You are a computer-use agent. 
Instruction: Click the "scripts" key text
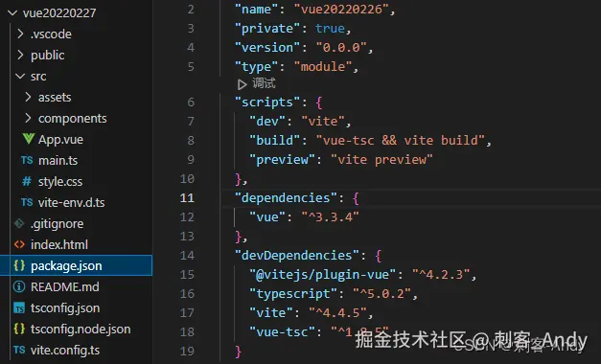tap(267, 102)
